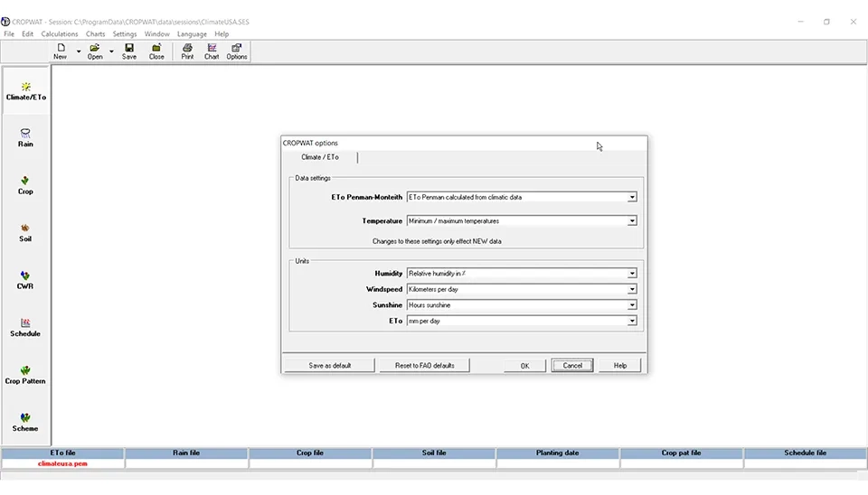This screenshot has width=868, height=495.
Task: Select the Climate / ETo options tab
Action: click(320, 157)
